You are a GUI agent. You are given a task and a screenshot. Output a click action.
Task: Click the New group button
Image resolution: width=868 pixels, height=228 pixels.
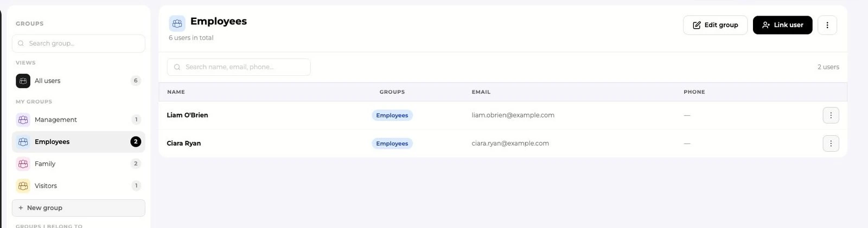(79, 208)
